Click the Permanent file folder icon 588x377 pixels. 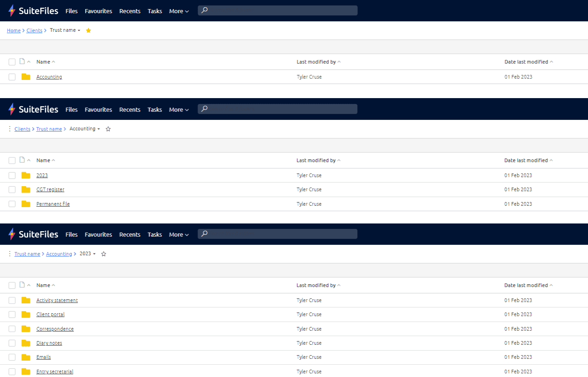(x=26, y=204)
